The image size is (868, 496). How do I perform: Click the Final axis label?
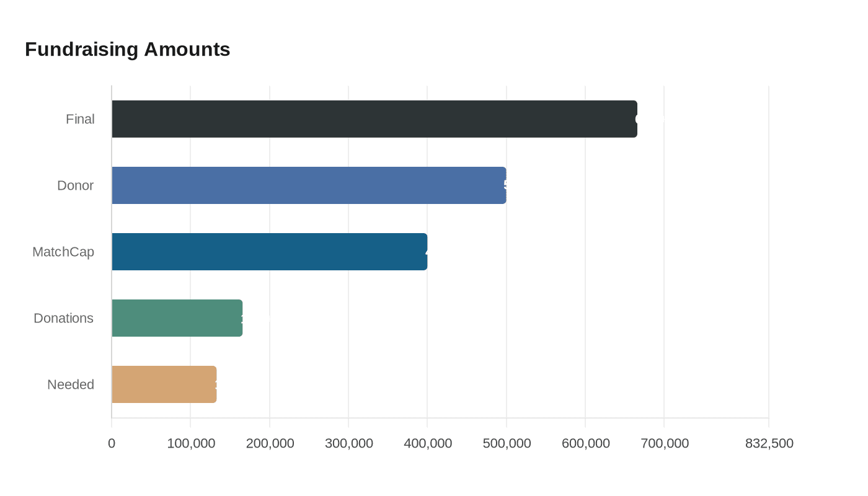coord(80,119)
